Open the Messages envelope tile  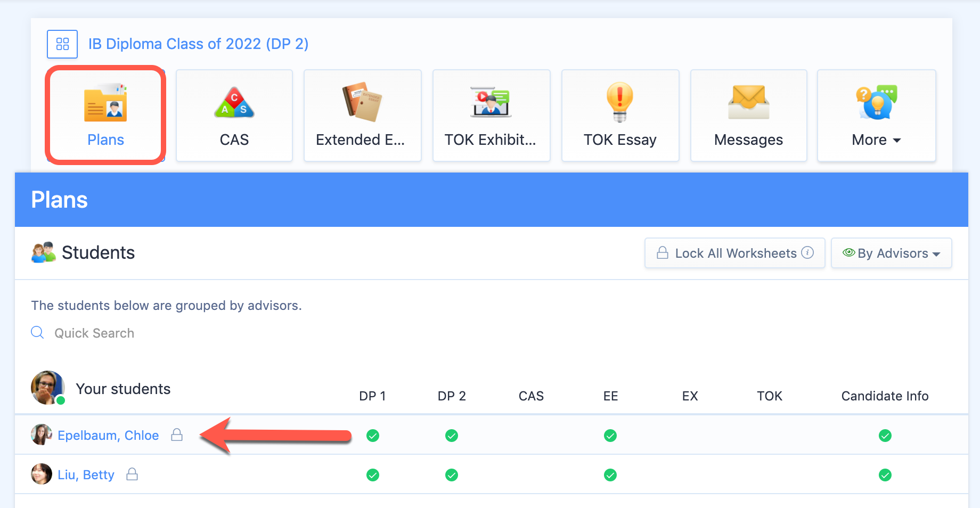[x=748, y=115]
